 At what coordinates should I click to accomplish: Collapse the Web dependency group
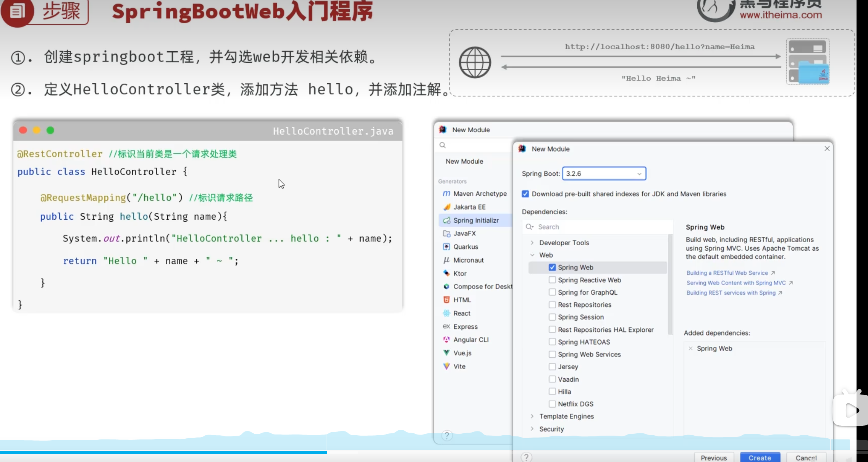pos(532,255)
